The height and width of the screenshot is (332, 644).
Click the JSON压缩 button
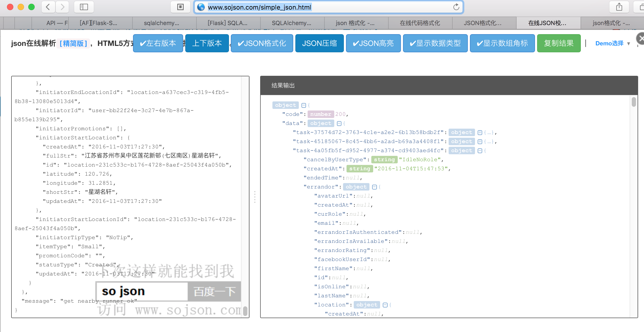point(319,43)
